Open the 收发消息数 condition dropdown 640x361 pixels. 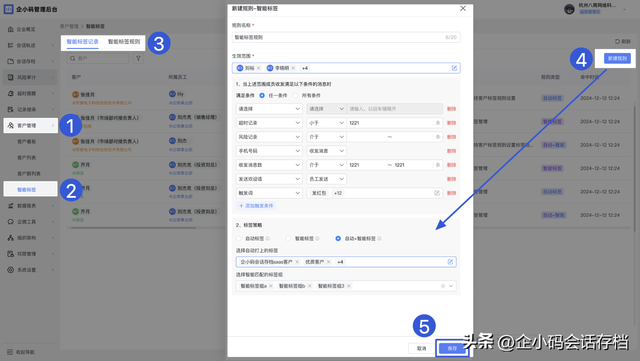pos(269,165)
